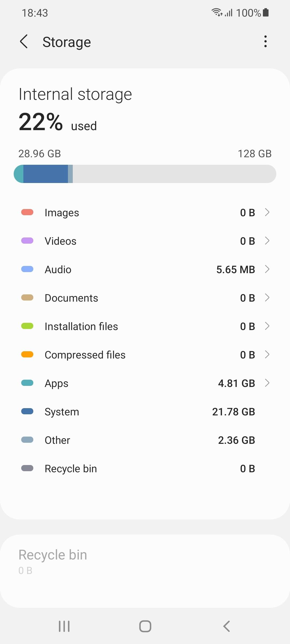Tap the purple Videos color pill
The image size is (290, 644).
27,241
